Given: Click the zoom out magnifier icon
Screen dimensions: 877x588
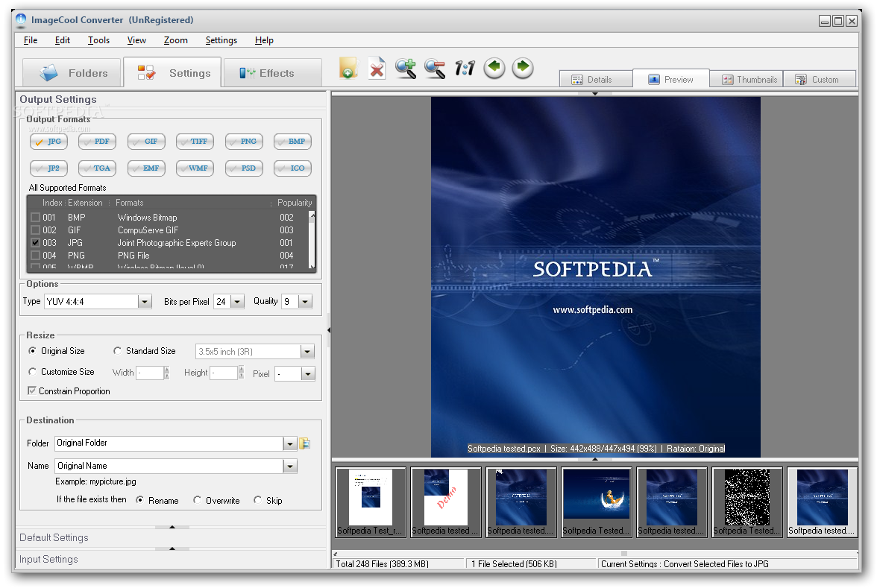Looking at the screenshot, I should 435,69.
